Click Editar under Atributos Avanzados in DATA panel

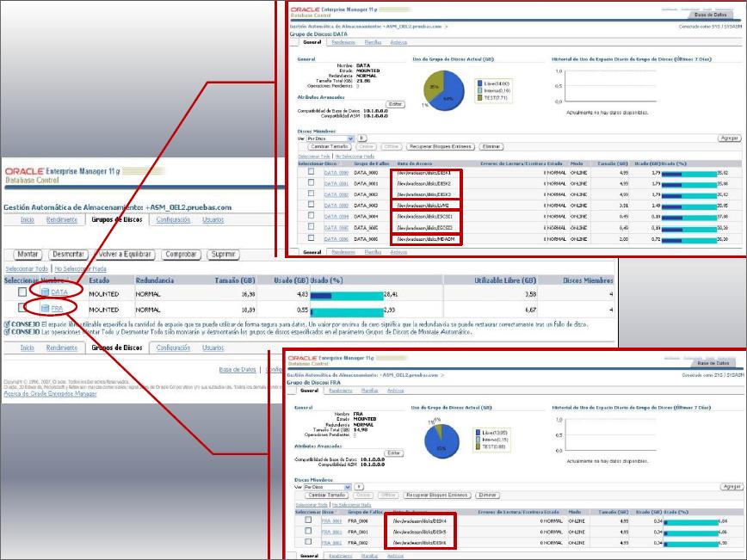pyautogui.click(x=395, y=104)
